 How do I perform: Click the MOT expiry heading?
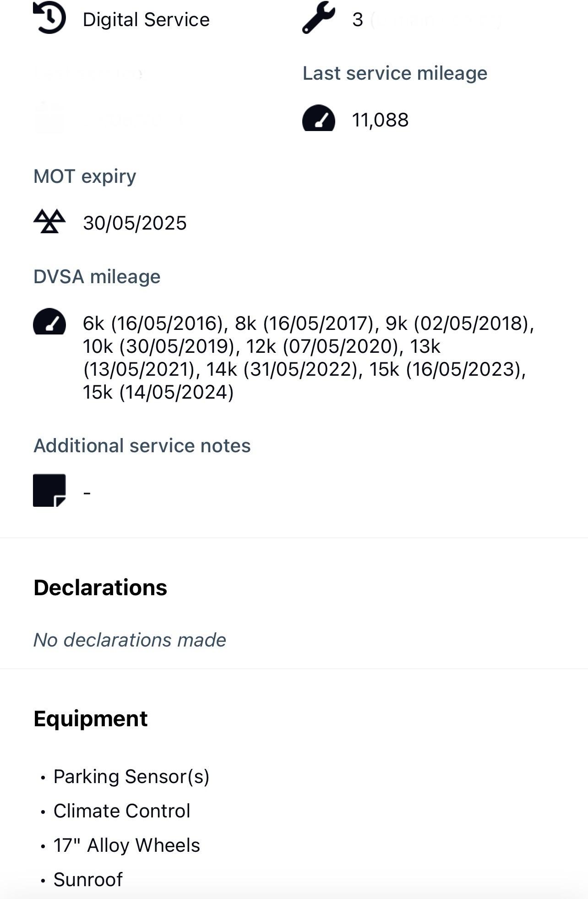coord(85,176)
